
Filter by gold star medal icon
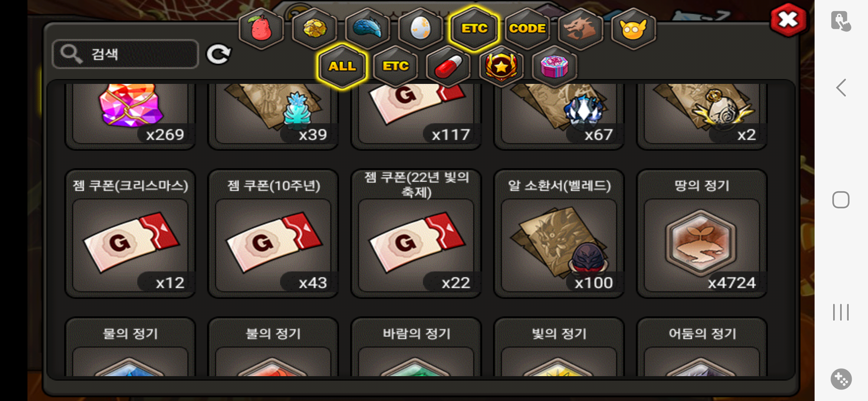pos(501,66)
